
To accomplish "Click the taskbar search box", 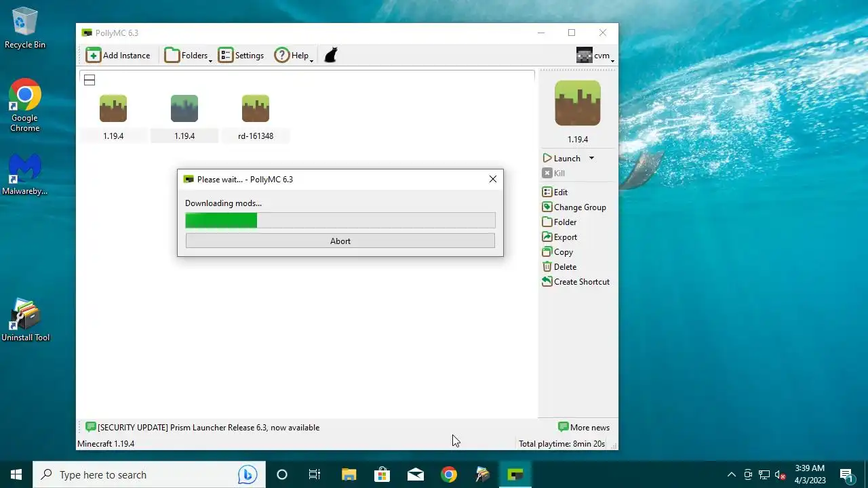I will [x=149, y=474].
